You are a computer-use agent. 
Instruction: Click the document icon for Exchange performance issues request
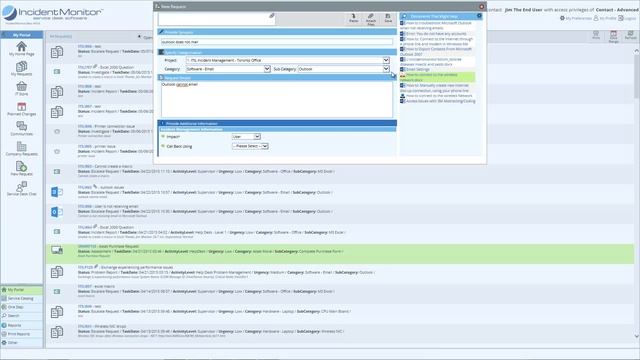(x=57, y=271)
